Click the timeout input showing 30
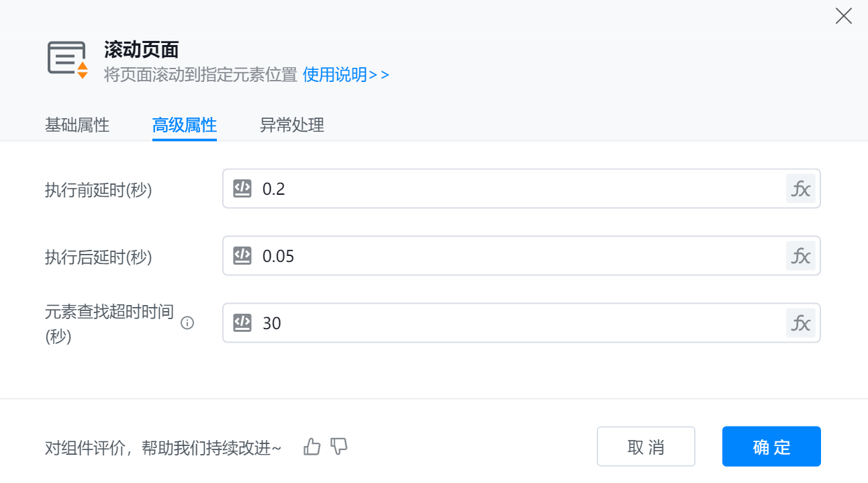Screen dimensions: 868x483 (517, 323)
